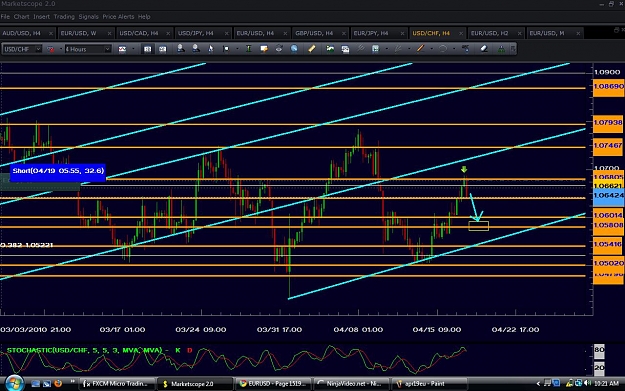The width and height of the screenshot is (625, 391).
Task: Click the 0.382 1.05221 Fibonacci label
Action: tap(27, 245)
